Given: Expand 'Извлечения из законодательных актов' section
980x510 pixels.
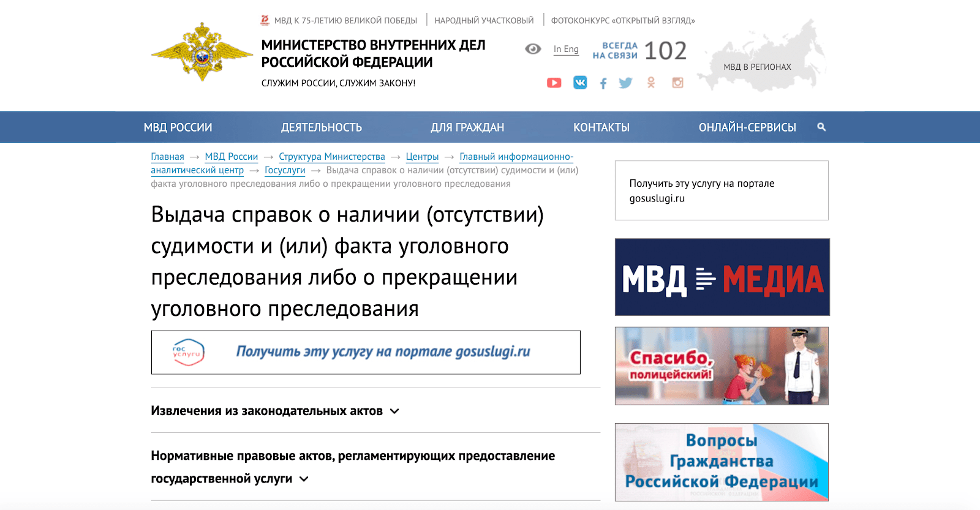Looking at the screenshot, I should click(394, 411).
